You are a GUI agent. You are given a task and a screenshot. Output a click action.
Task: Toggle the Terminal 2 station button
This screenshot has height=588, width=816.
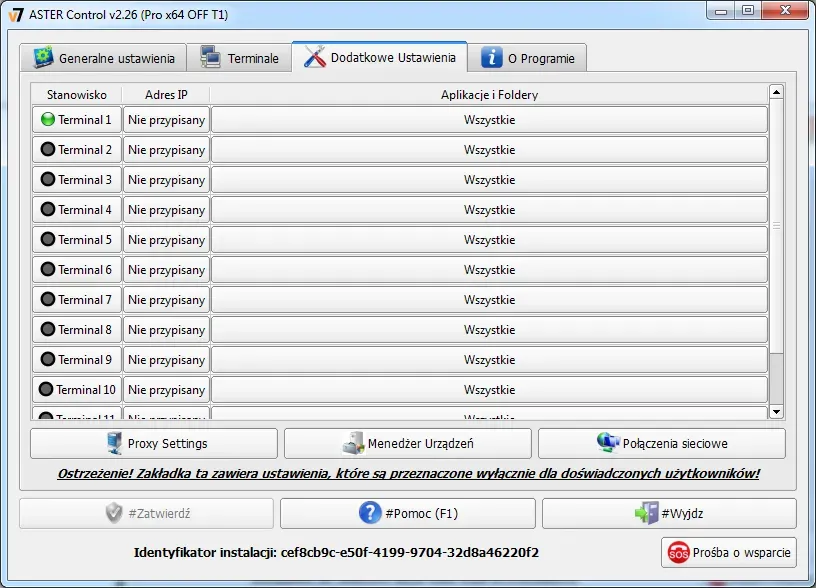pos(76,150)
